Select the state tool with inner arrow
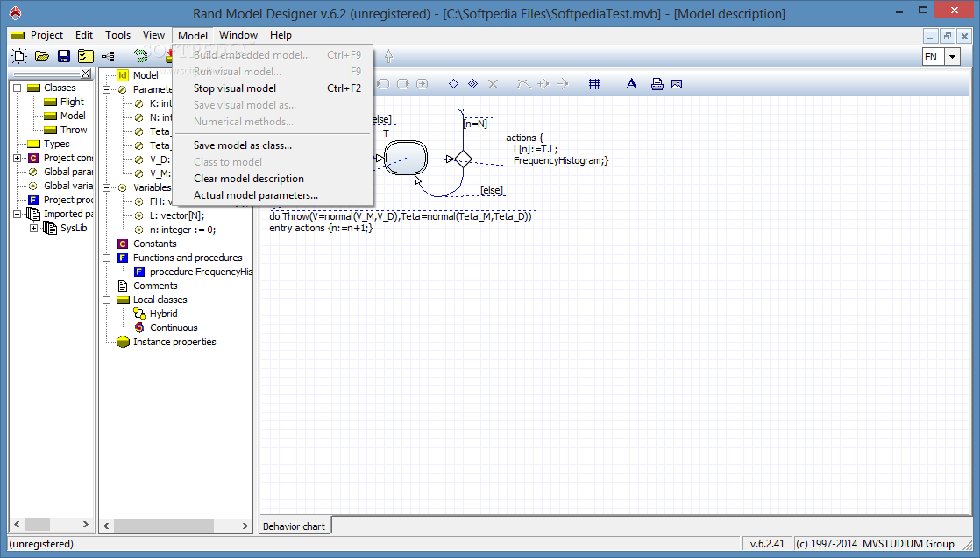This screenshot has width=980, height=558. [x=423, y=84]
